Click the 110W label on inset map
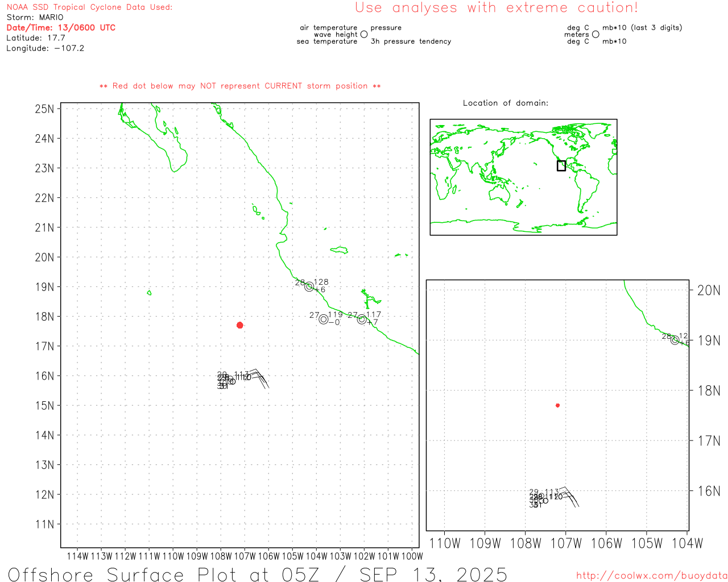 (445, 543)
